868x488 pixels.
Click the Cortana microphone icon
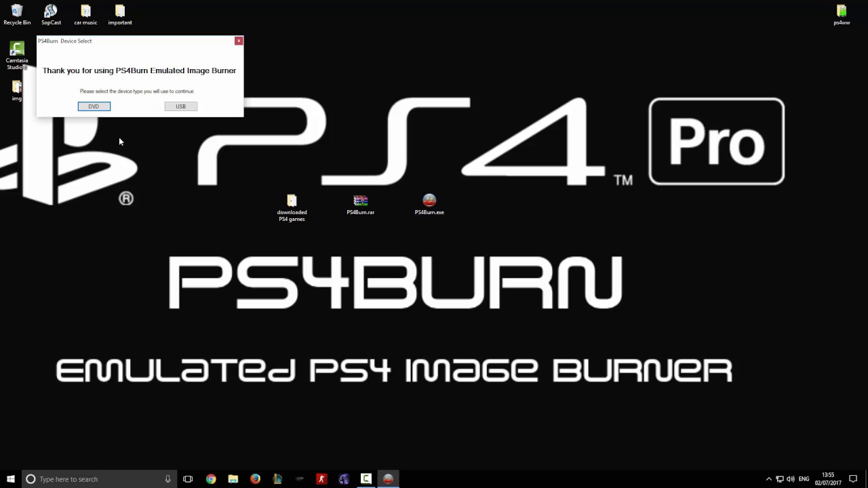pos(167,479)
